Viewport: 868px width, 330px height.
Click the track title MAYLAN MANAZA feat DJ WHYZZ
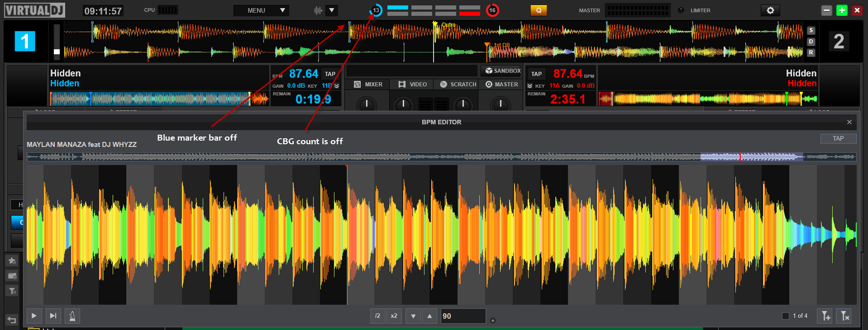(81, 145)
